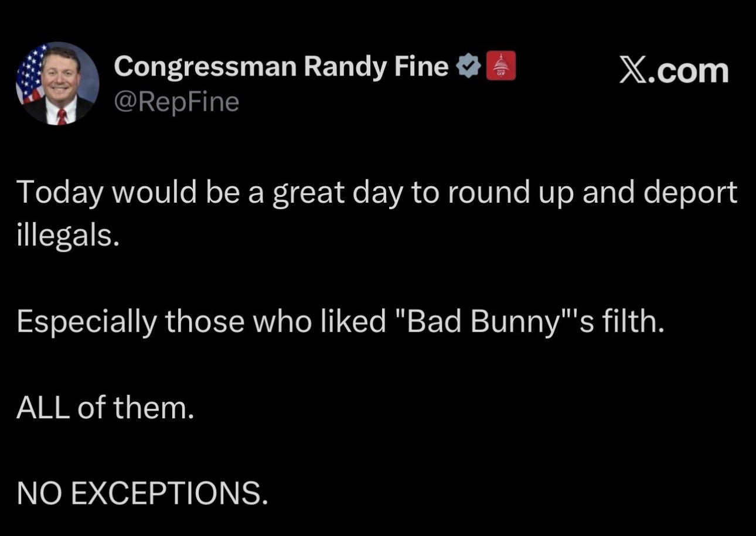Click the red tie in the avatar

coord(62,116)
